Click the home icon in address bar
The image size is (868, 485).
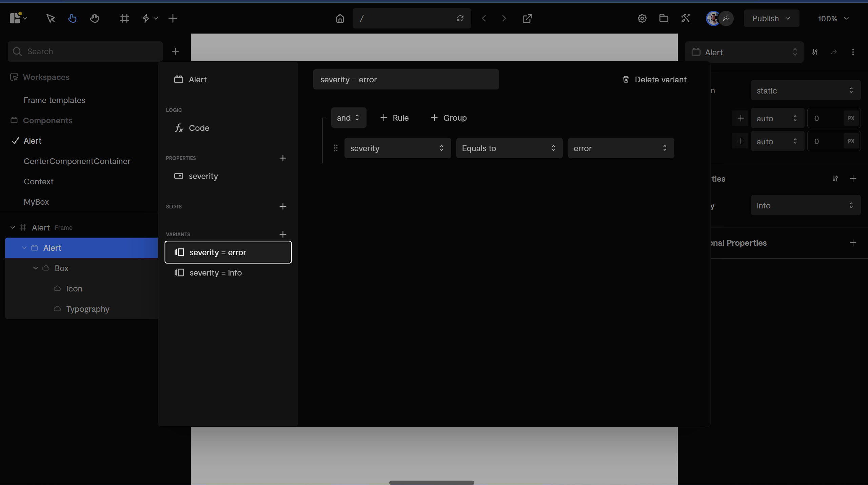340,18
